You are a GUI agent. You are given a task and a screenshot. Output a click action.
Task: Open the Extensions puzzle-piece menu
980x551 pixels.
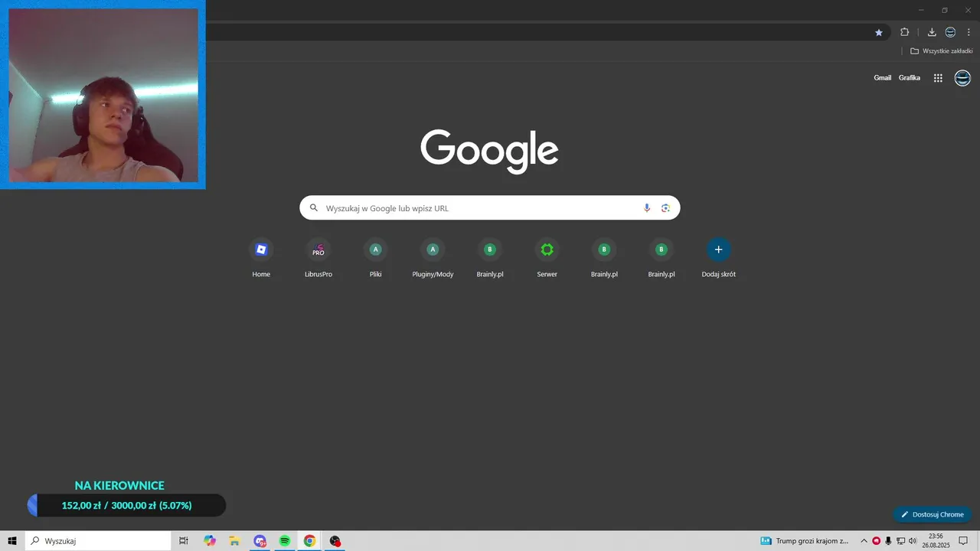(x=904, y=32)
